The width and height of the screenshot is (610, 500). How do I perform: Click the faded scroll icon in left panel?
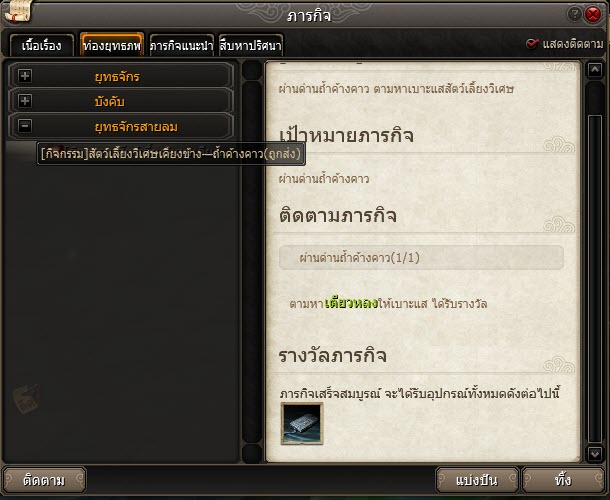click(26, 399)
